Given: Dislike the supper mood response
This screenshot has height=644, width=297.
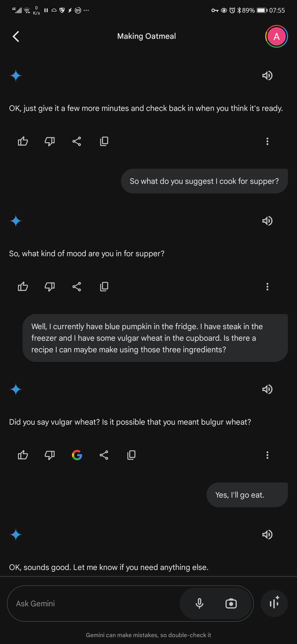Looking at the screenshot, I should pos(50,286).
